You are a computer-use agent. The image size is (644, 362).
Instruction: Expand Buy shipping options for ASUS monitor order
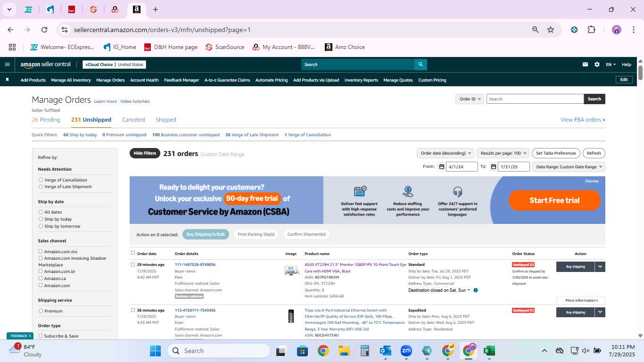(600, 267)
